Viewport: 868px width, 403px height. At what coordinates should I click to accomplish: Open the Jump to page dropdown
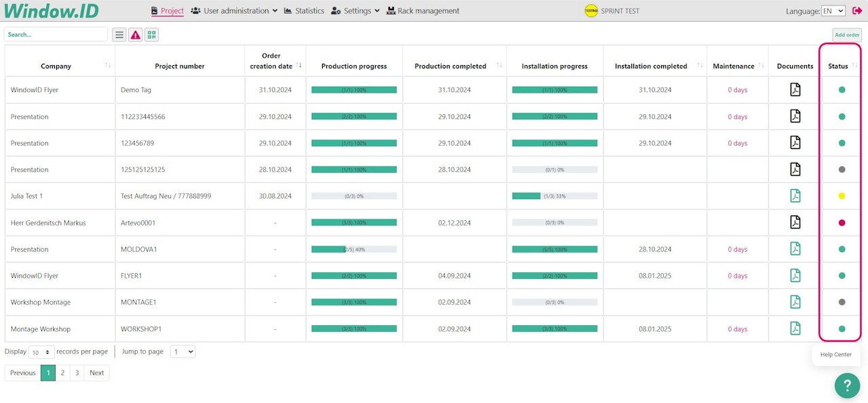182,352
